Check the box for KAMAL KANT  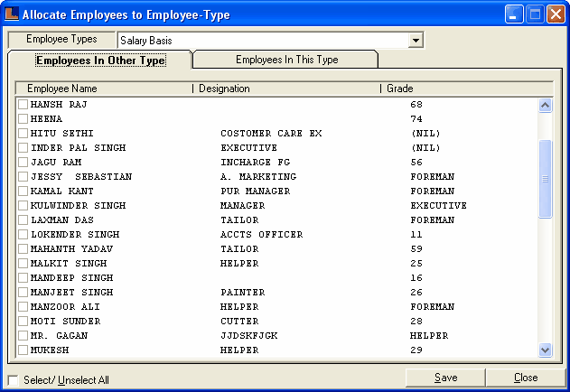pyautogui.click(x=23, y=191)
